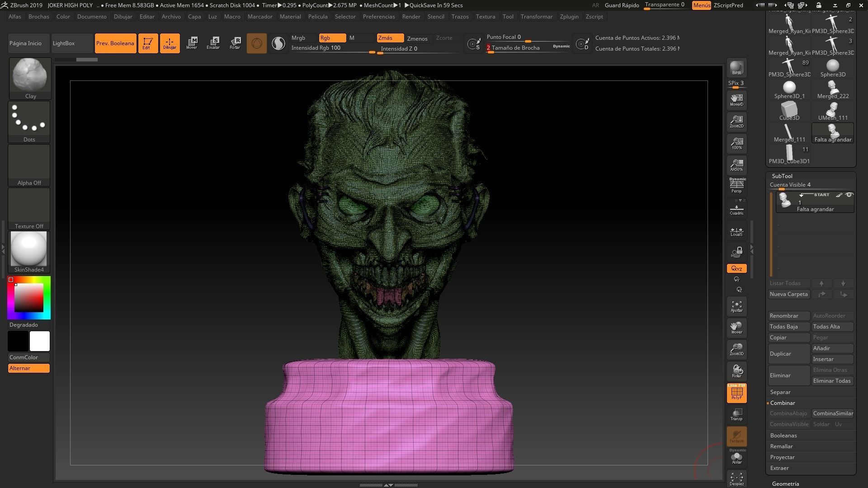
Task: Toggle PolyF line fill display
Action: [736, 393]
